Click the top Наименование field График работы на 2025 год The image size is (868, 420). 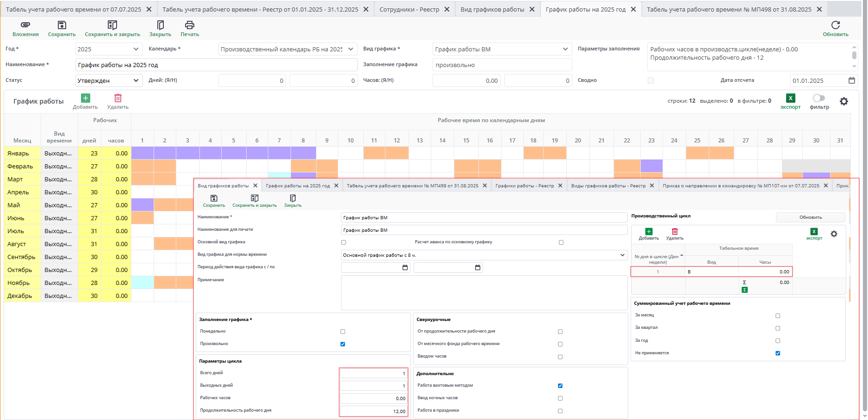216,65
